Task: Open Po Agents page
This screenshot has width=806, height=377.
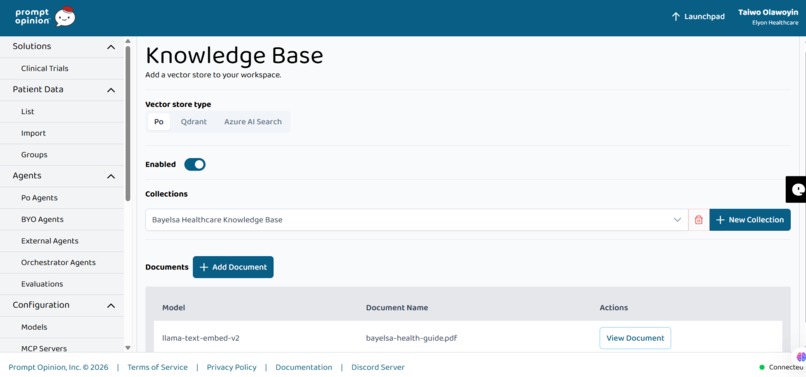Action: click(39, 198)
